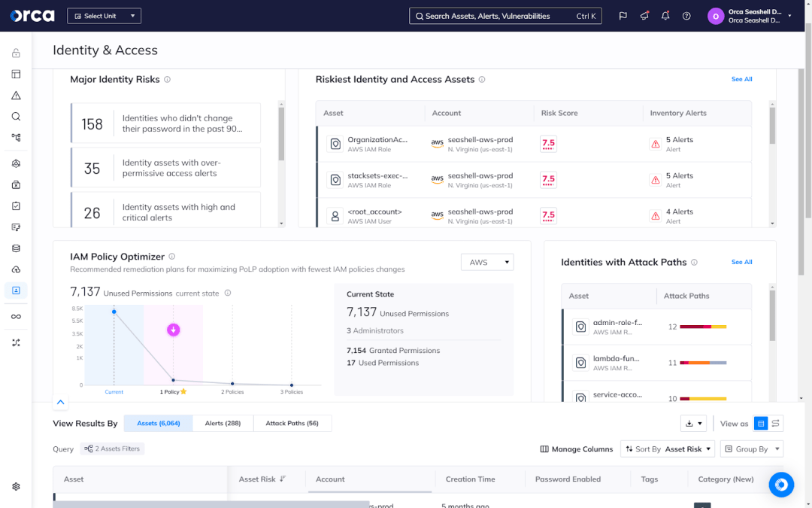Click info icon beside Riskiest Identity and Access Assets
Viewport: 812px width, 508px height.
pos(482,79)
